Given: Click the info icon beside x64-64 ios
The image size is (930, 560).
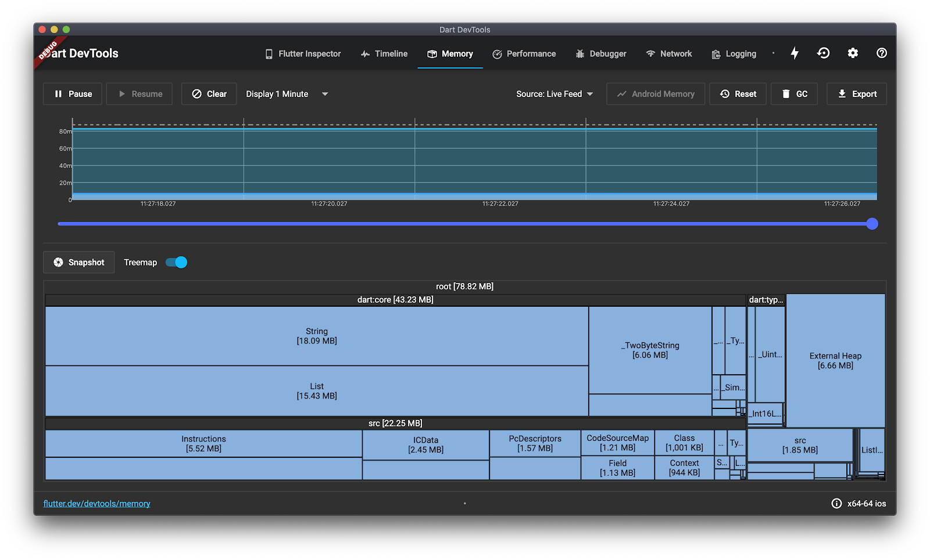Looking at the screenshot, I should point(836,504).
